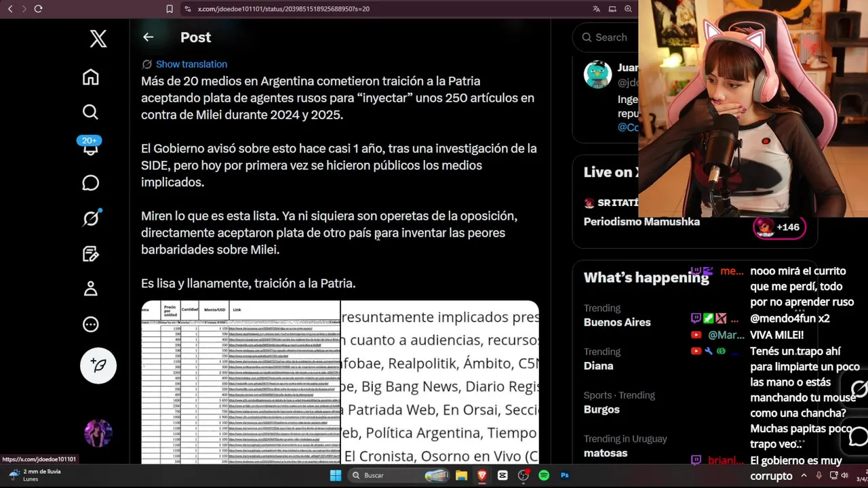Image resolution: width=868 pixels, height=488 pixels.
Task: Click Show translation link
Action: 191,64
